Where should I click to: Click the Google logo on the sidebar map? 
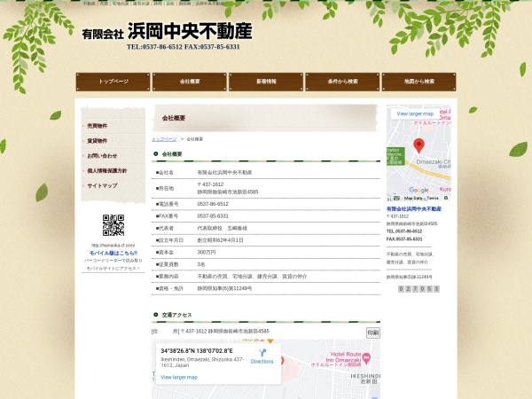point(419,190)
